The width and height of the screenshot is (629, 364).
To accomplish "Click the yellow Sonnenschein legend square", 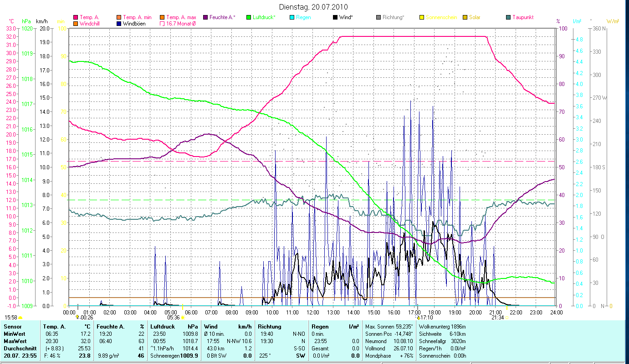I will pyautogui.click(x=422, y=17).
